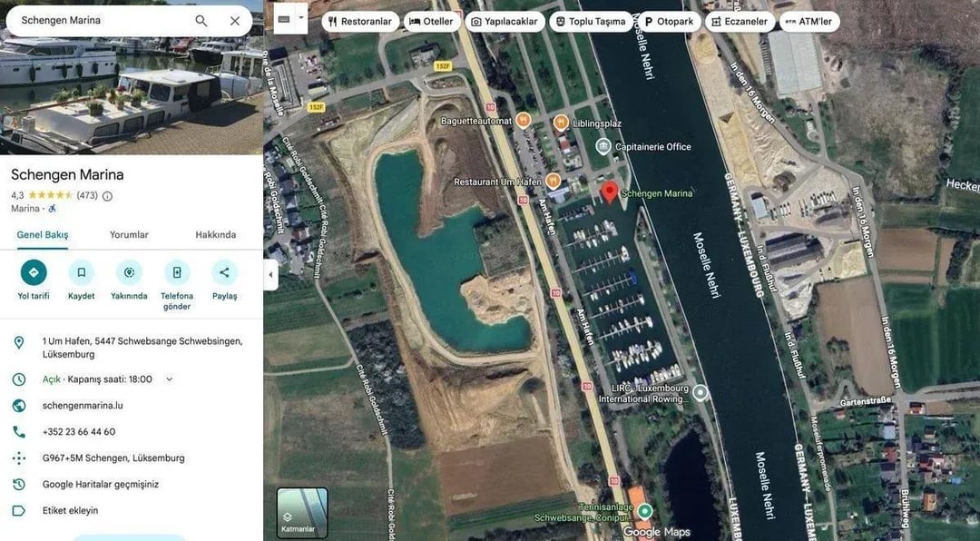The width and height of the screenshot is (980, 541).
Task: Open Yakınında nearby search icon
Action: pos(129,272)
